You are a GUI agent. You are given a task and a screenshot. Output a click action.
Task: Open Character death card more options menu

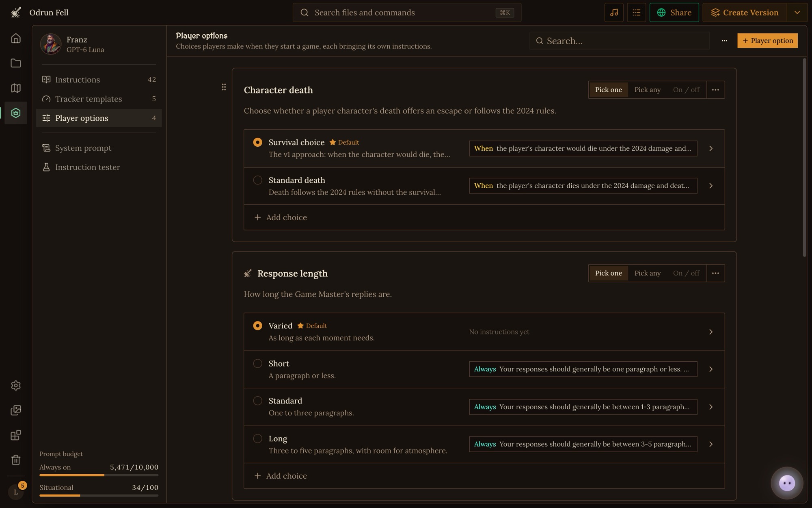pos(715,90)
